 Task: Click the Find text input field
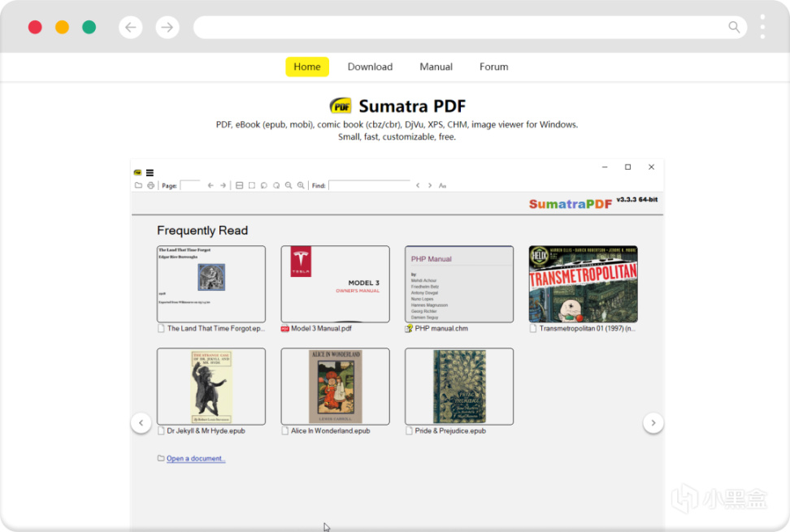[x=369, y=185]
